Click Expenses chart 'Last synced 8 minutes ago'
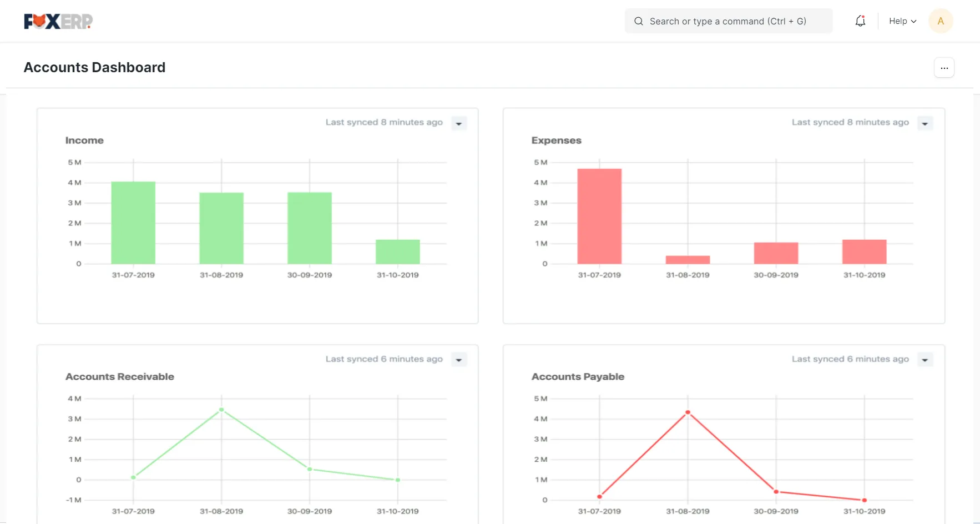This screenshot has width=980, height=524. [850, 122]
